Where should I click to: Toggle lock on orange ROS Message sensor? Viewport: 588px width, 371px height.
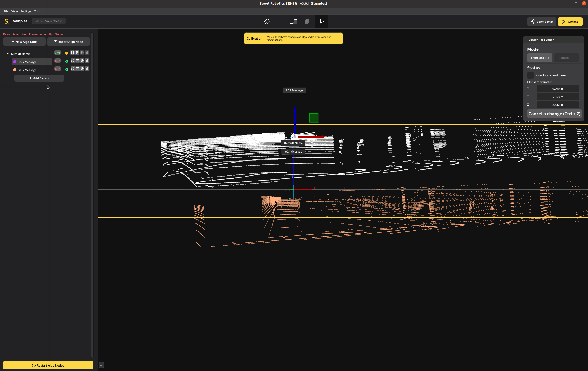click(87, 69)
